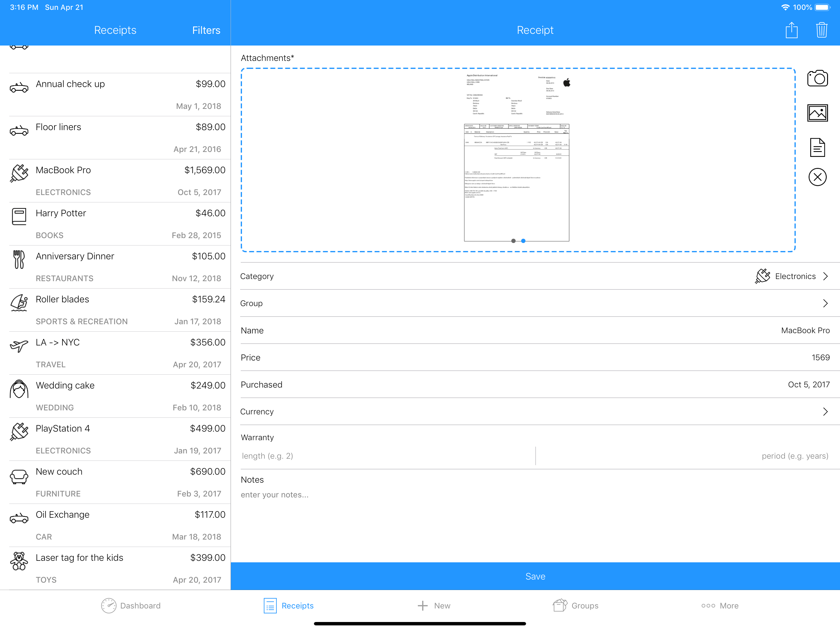
Task: Open the Currency chevron
Action: (x=825, y=412)
